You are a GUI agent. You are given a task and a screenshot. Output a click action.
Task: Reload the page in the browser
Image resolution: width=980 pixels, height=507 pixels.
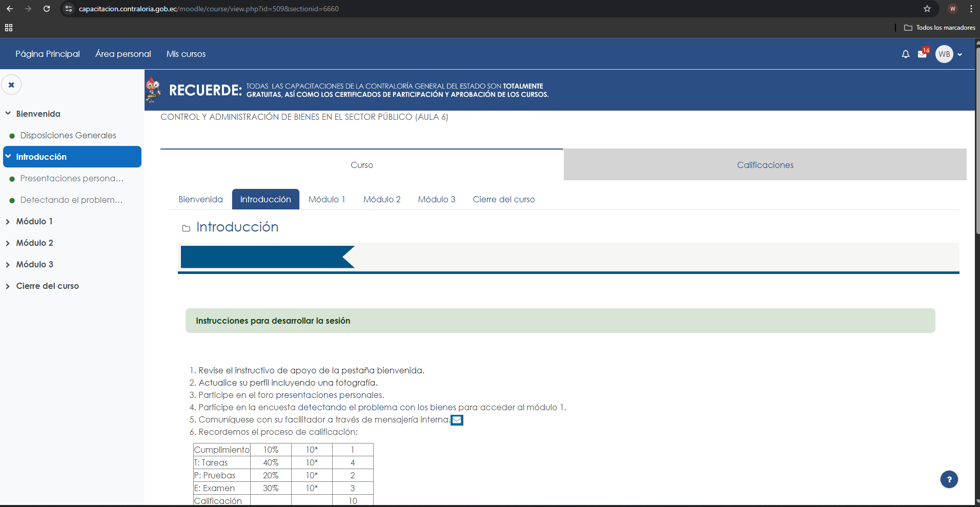coord(47,9)
